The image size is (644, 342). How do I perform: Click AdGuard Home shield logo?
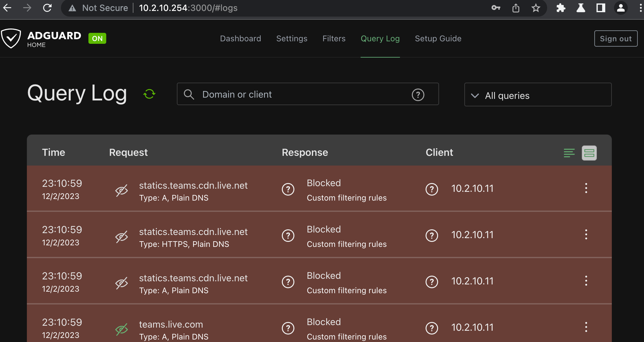point(11,38)
